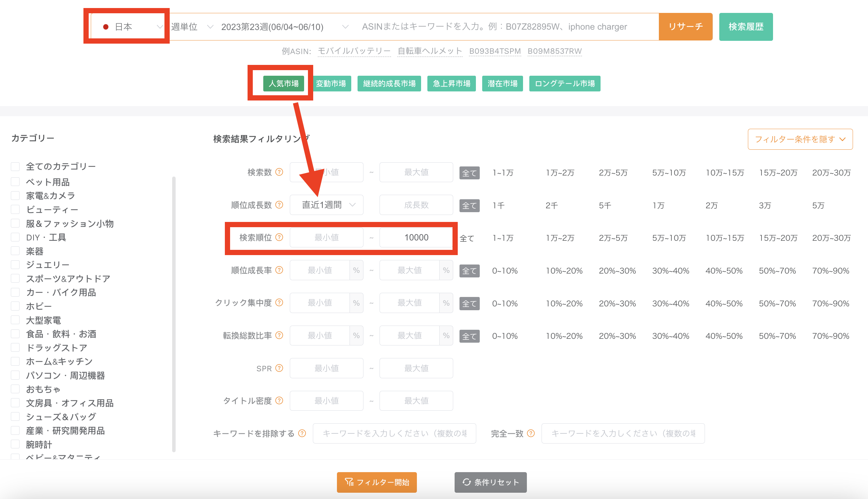Click help icon next to 完全一致
868x499 pixels.
coord(531,433)
